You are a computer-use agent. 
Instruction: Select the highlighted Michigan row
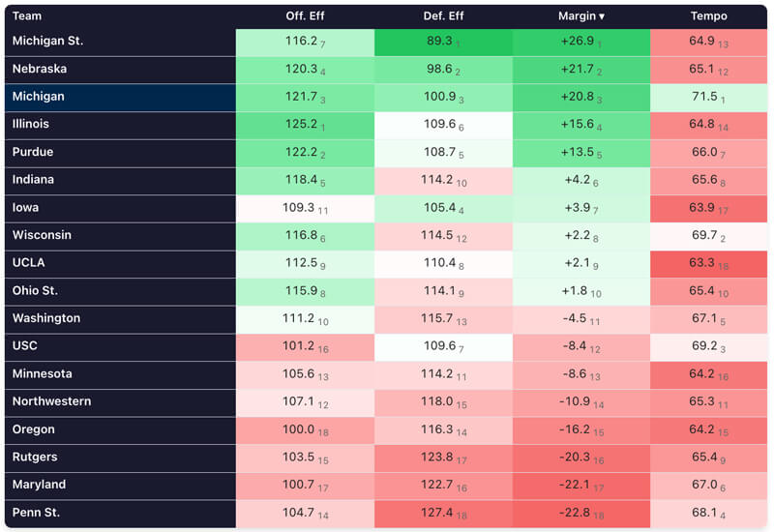[39, 97]
